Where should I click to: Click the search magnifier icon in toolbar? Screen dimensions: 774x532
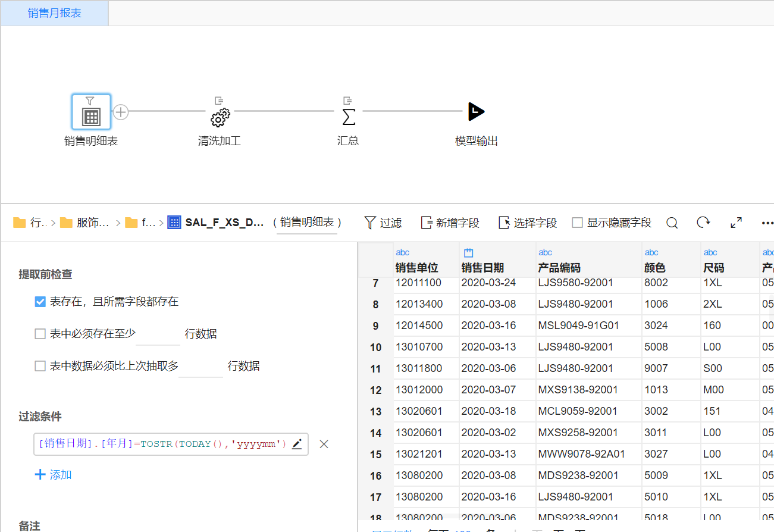pos(672,223)
